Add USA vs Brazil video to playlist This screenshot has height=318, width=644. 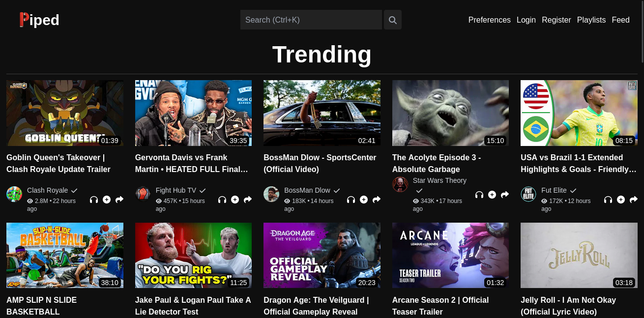pos(621,200)
